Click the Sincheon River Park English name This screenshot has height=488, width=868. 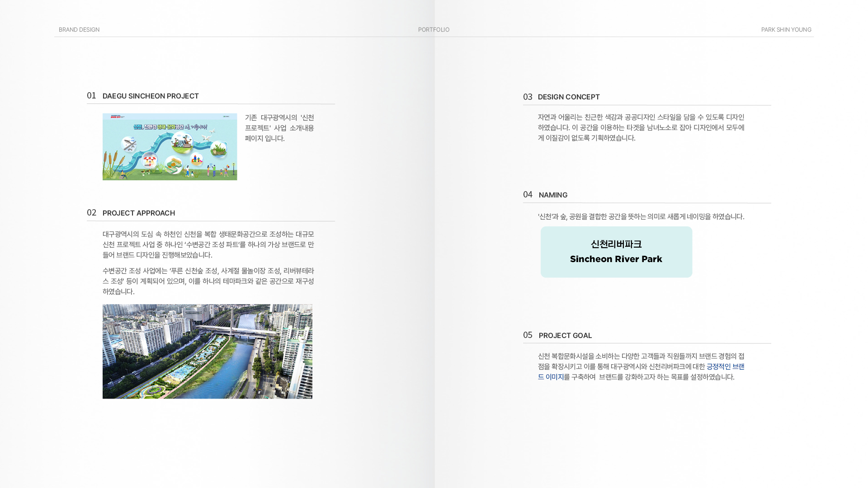616,259
